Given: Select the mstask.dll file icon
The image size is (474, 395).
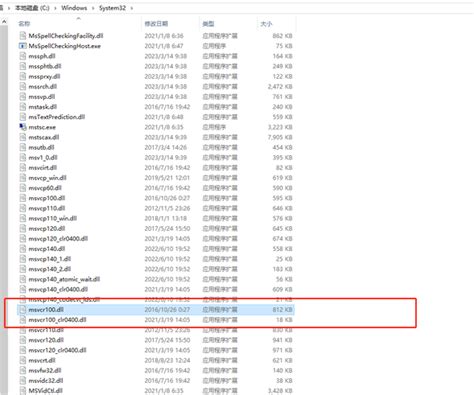Looking at the screenshot, I should point(22,107).
